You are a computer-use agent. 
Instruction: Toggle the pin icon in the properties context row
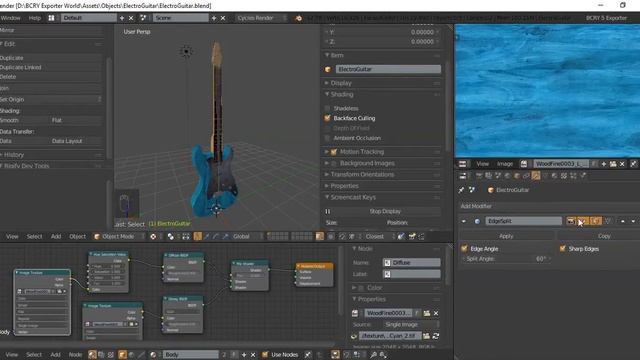[x=461, y=190]
